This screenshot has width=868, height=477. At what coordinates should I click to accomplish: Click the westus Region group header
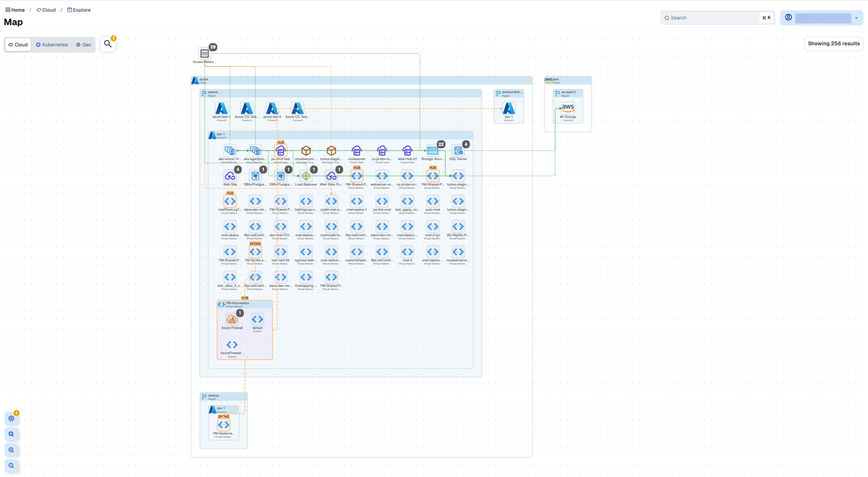click(224, 397)
